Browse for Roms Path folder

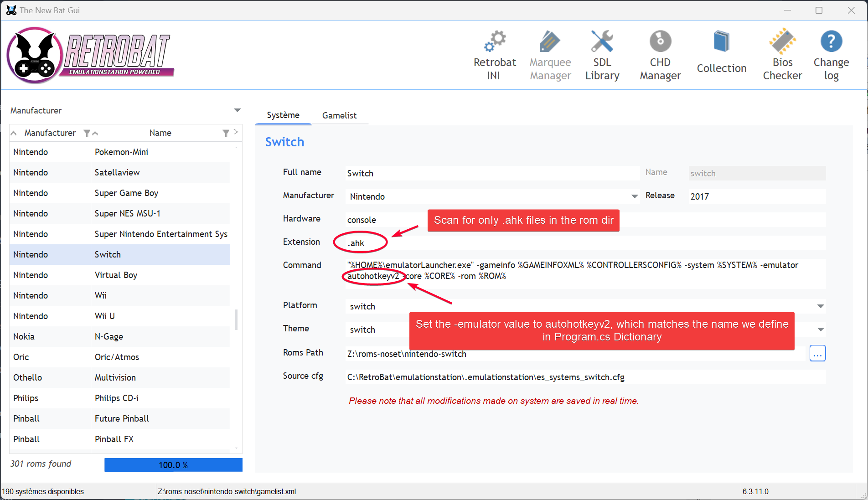coord(817,354)
